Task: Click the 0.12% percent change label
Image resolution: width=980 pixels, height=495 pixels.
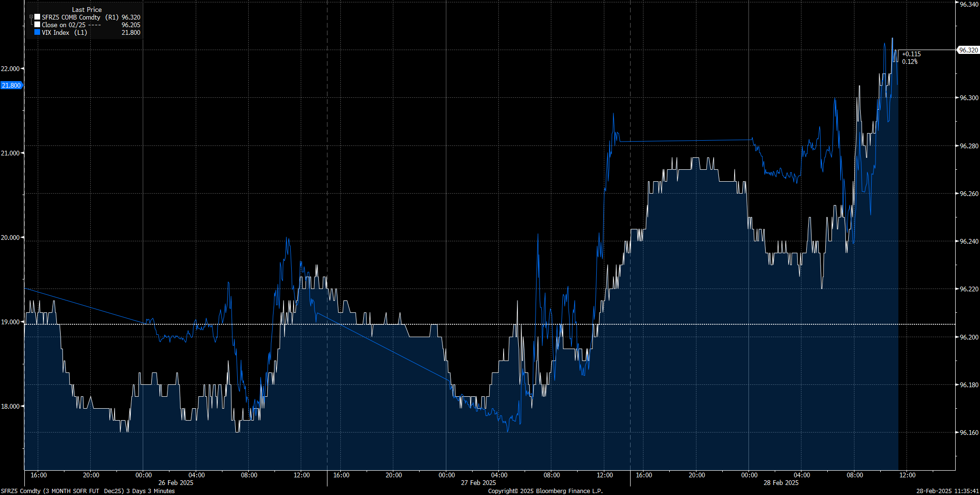Action: 909,62
